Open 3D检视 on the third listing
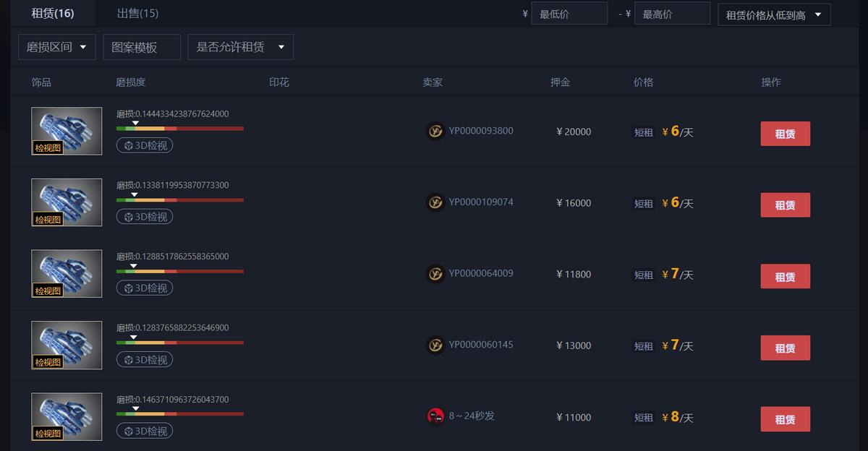This screenshot has width=868, height=451. pyautogui.click(x=144, y=287)
